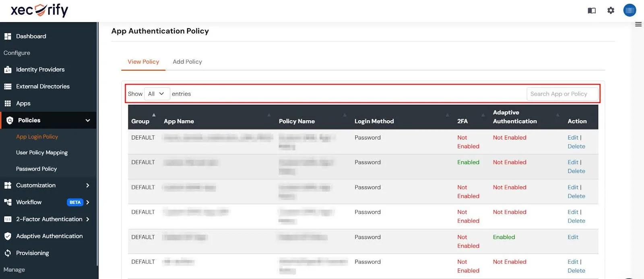Click the Adaptive Authentication shield icon
The width and height of the screenshot is (644, 279).
[x=8, y=236]
